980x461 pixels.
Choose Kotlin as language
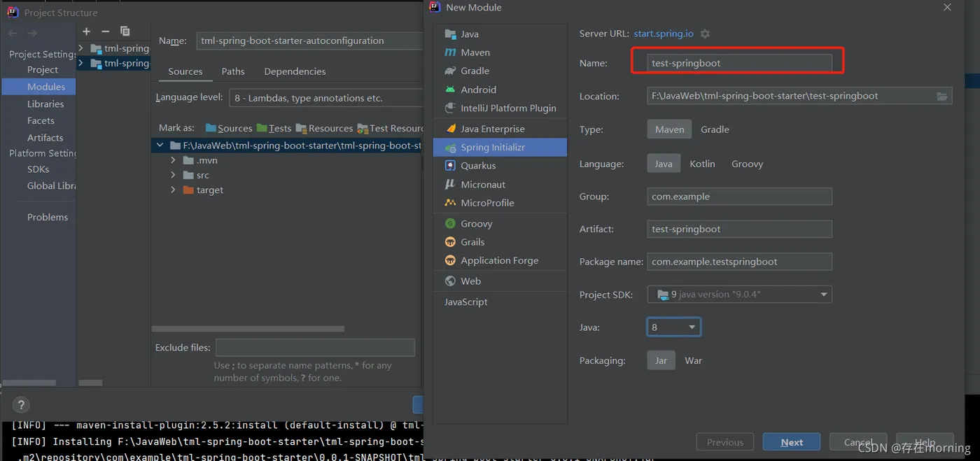702,164
